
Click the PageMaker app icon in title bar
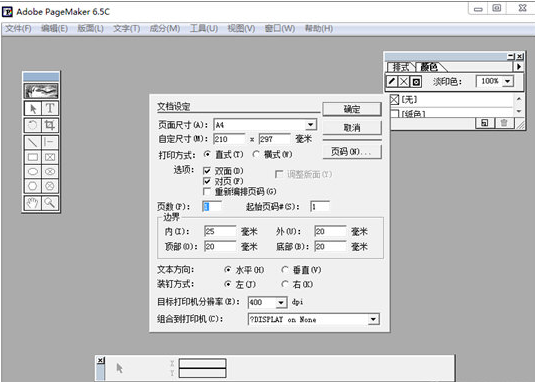pos(7,12)
